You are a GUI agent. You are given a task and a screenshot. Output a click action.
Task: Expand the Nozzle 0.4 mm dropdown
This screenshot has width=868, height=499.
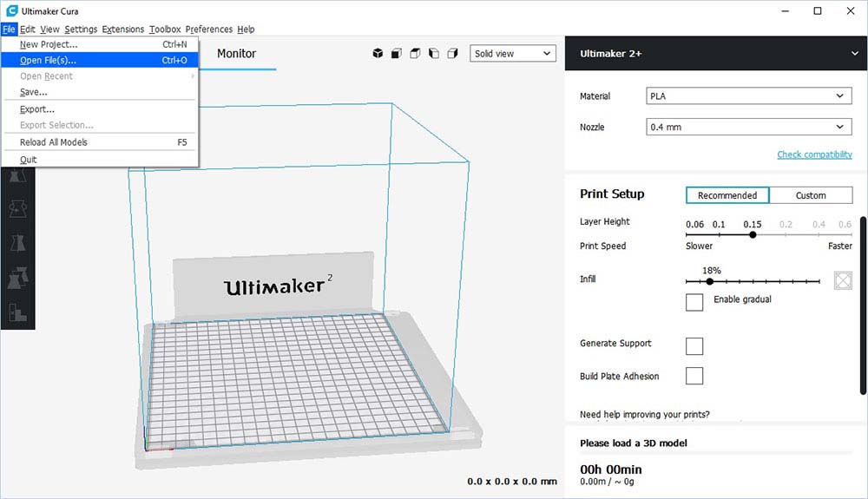tap(748, 128)
